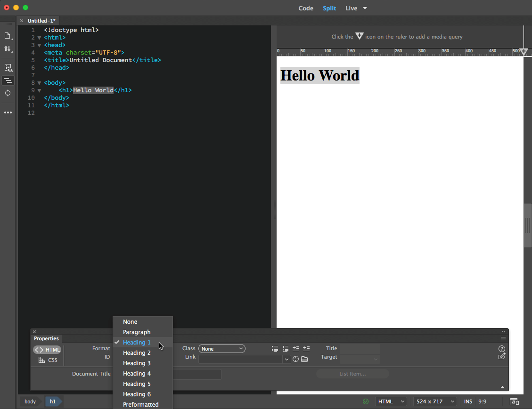
Task: Click the add media query icon on ruler
Action: [524, 51]
